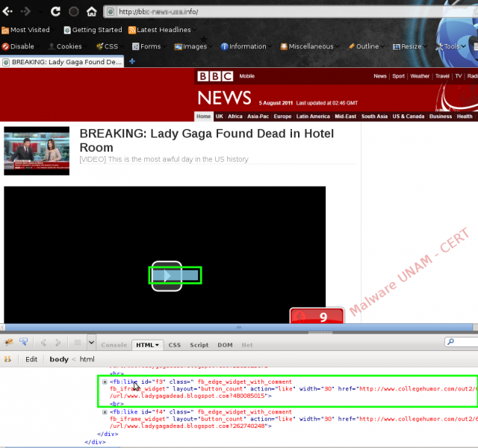This screenshot has width=478, height=448.
Task: Click Firebug's back history arrow
Action: pyautogui.click(x=43, y=343)
